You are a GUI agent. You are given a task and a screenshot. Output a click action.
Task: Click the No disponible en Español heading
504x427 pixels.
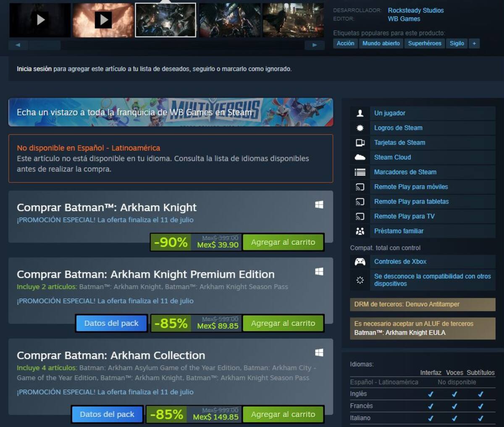88,148
